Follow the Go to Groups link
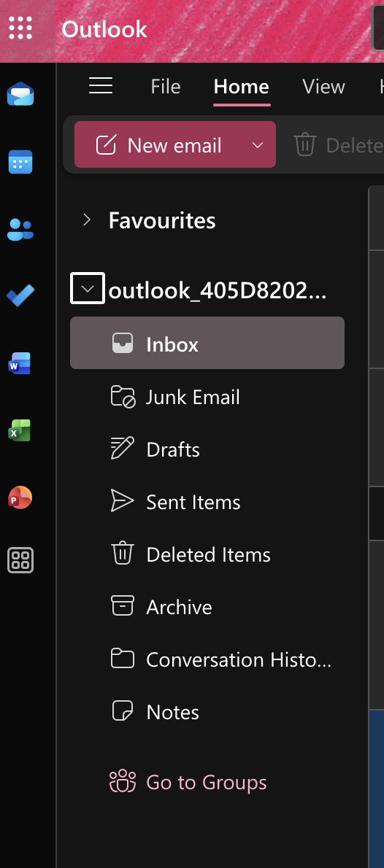This screenshot has width=384, height=868. (x=207, y=782)
